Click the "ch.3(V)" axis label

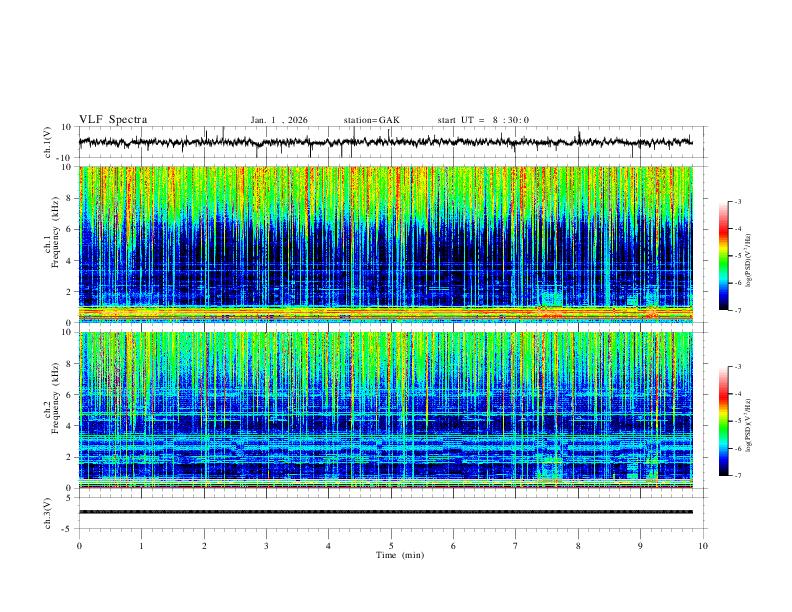click(48, 513)
